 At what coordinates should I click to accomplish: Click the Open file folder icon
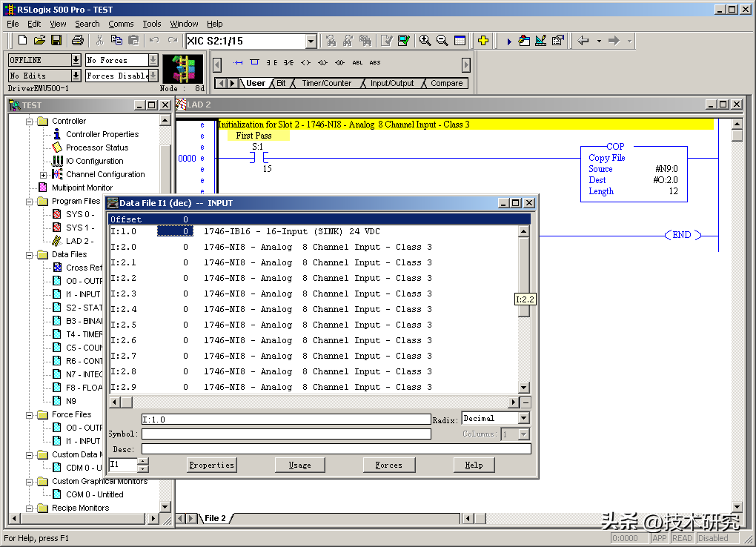point(39,41)
